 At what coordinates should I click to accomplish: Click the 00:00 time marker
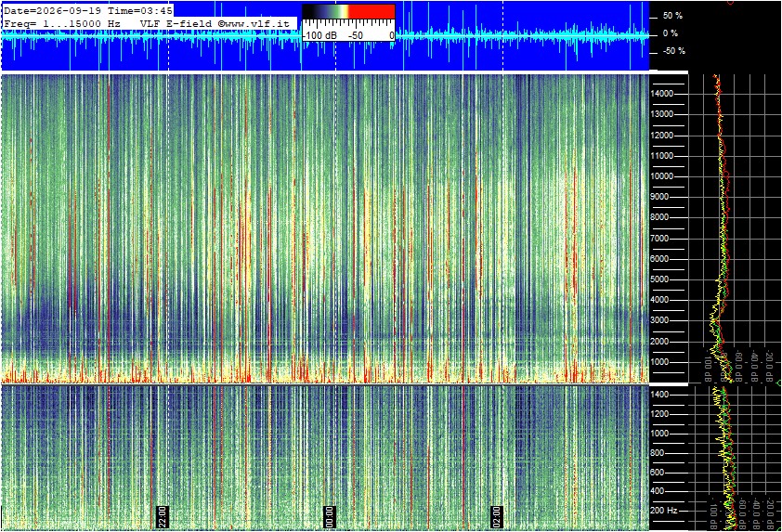click(x=330, y=516)
